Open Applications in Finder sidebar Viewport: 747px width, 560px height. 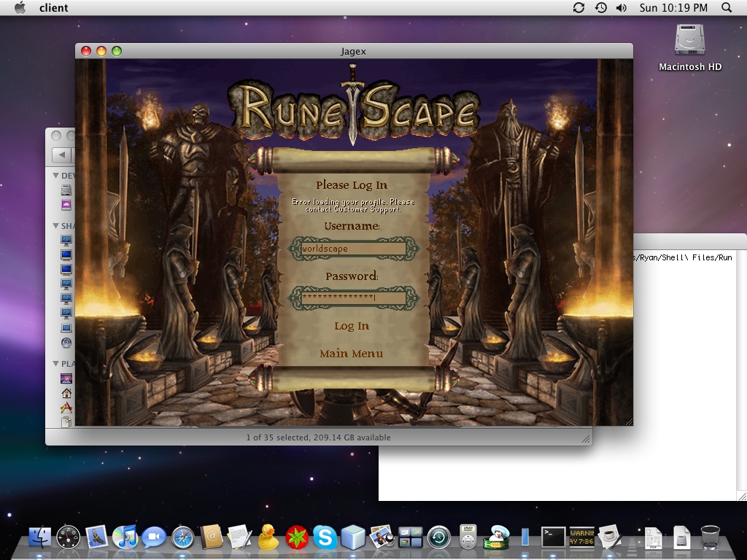tap(66, 408)
